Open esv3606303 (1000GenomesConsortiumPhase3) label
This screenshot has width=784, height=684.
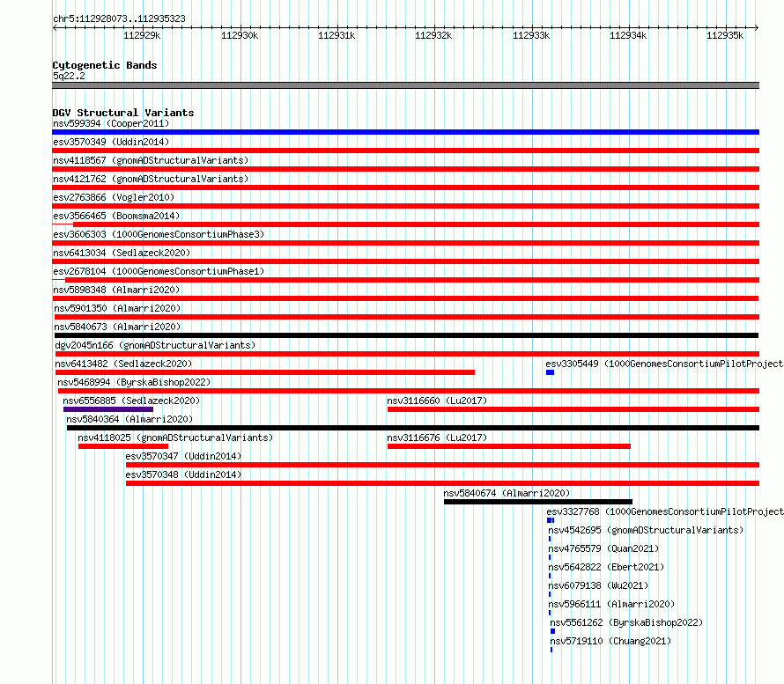point(159,234)
